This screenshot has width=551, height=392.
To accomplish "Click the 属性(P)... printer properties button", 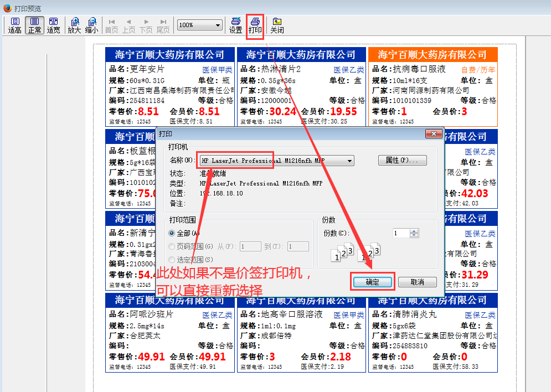I will (x=403, y=160).
